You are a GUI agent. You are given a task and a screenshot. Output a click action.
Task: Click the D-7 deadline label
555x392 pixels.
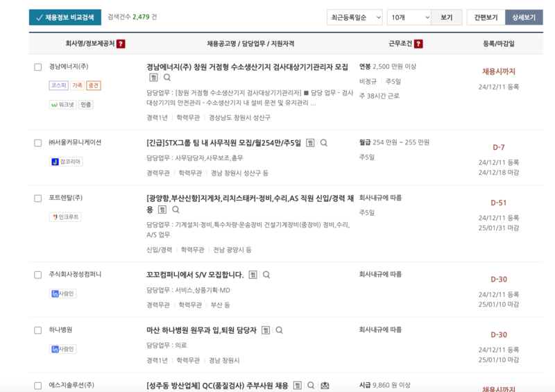(x=499, y=147)
